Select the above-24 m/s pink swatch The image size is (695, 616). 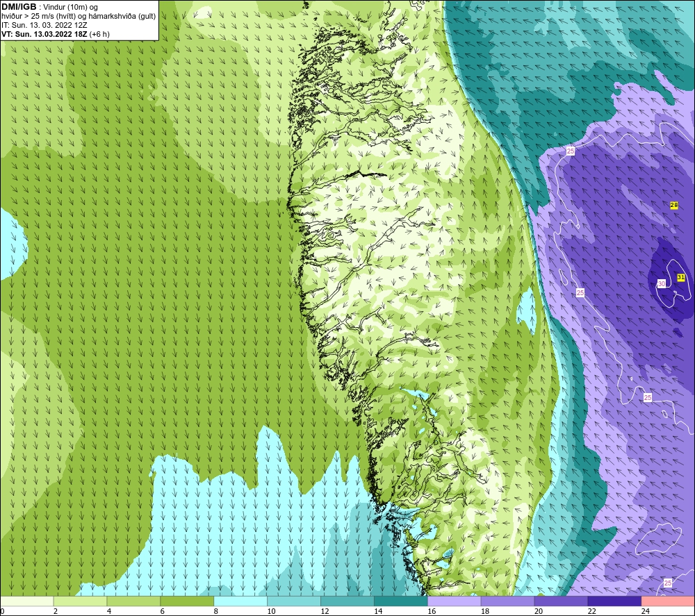click(x=668, y=601)
